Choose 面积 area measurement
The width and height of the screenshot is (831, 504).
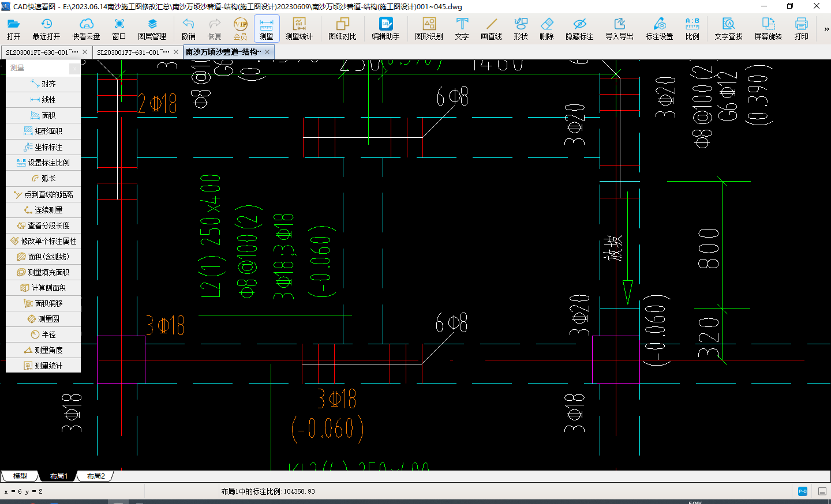43,115
